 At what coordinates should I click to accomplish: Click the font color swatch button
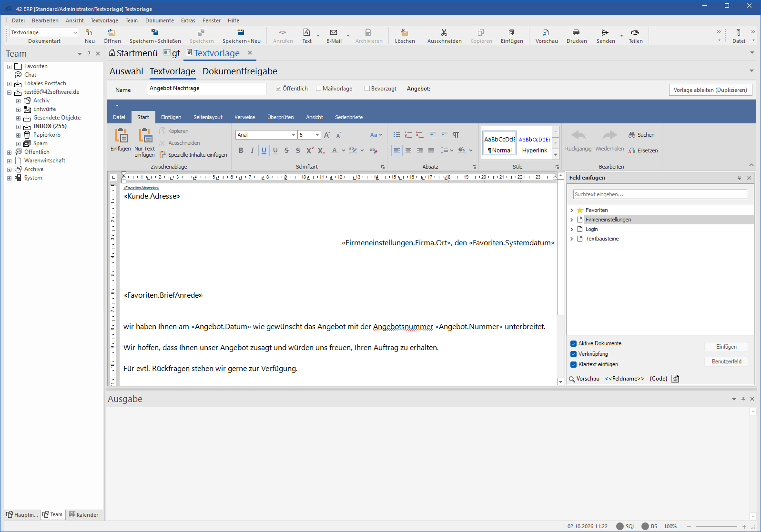click(x=335, y=151)
